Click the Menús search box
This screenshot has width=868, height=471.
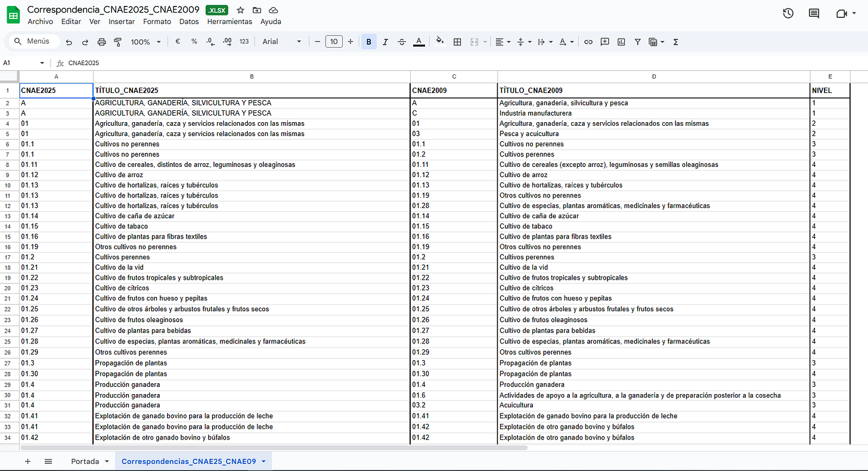click(33, 41)
